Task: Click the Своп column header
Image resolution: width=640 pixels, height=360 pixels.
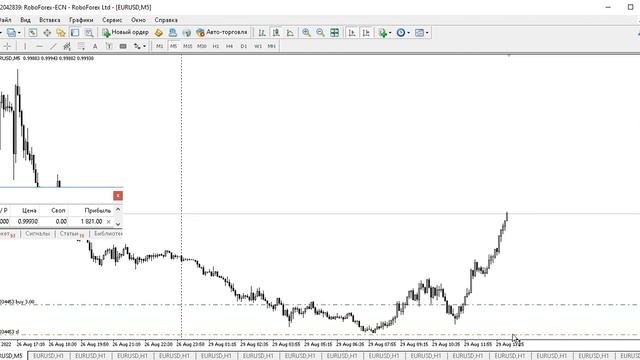Action: [x=58, y=211]
